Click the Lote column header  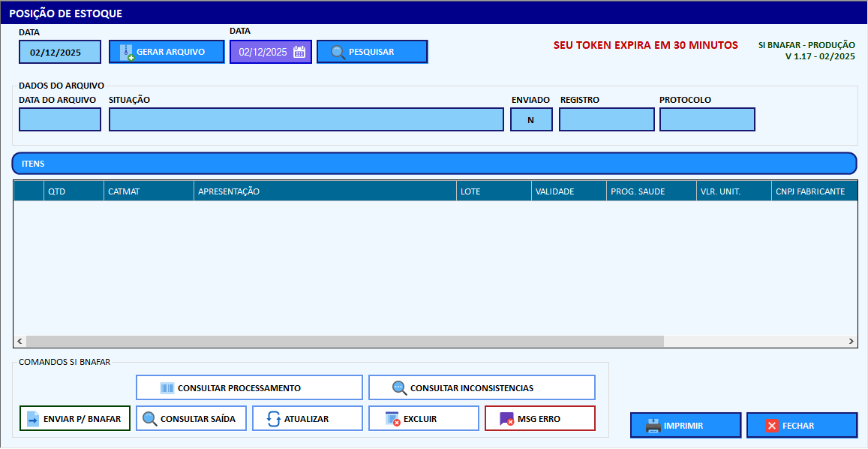click(470, 191)
